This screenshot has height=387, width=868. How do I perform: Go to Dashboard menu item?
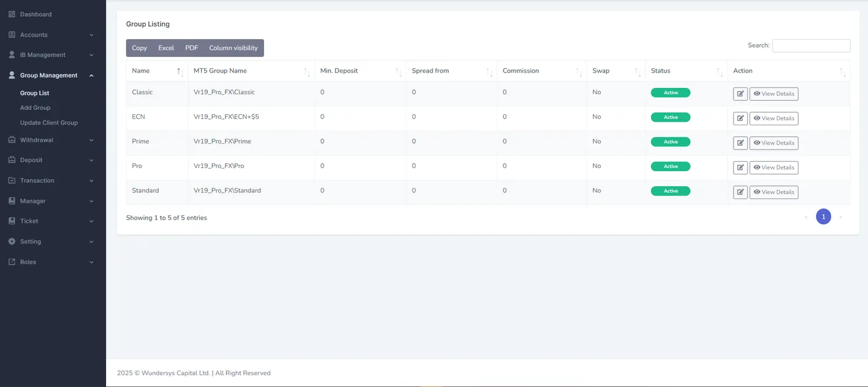36,14
